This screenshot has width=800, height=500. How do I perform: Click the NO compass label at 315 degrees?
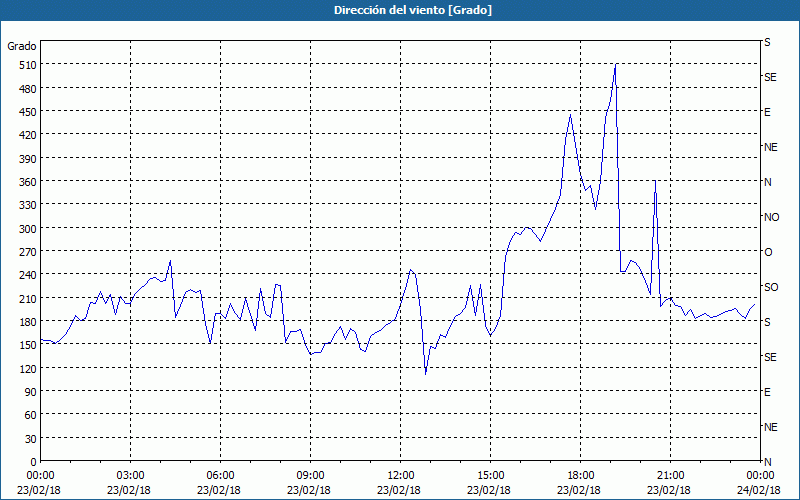771,217
